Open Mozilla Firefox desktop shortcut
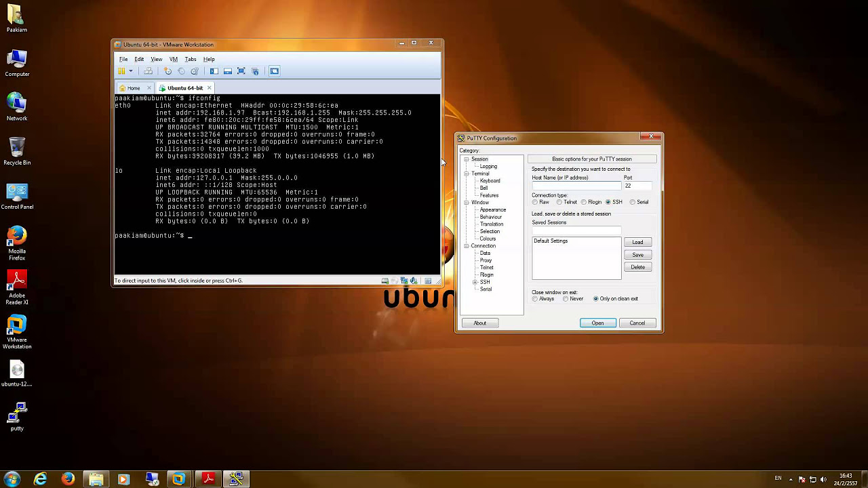868x488 pixels. point(17,243)
